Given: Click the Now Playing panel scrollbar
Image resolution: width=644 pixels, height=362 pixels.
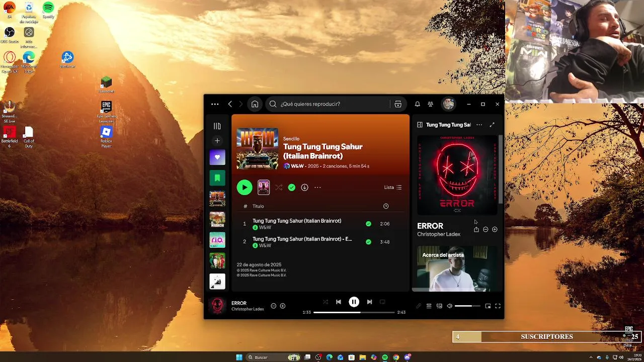Looking at the screenshot, I should [x=501, y=169].
